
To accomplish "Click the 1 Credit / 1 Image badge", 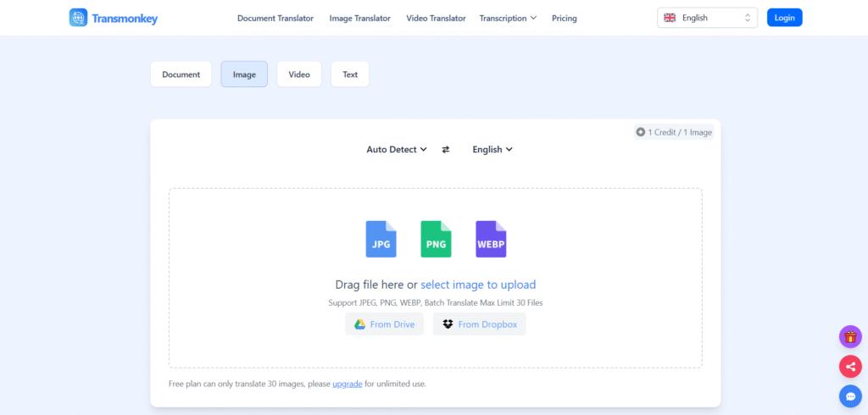I will coord(674,132).
